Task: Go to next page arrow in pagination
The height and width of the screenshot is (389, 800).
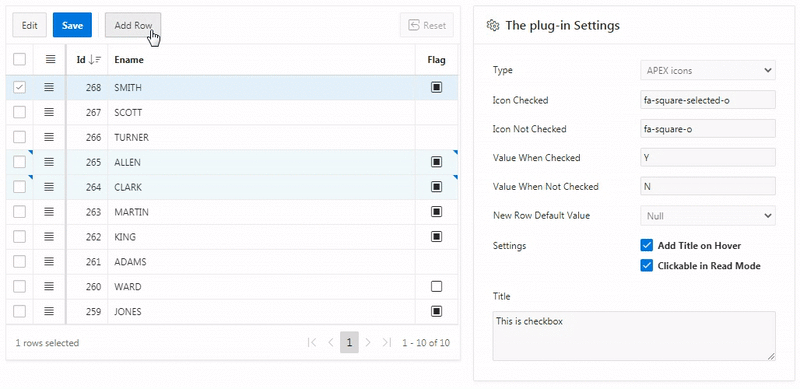Action: click(x=368, y=343)
